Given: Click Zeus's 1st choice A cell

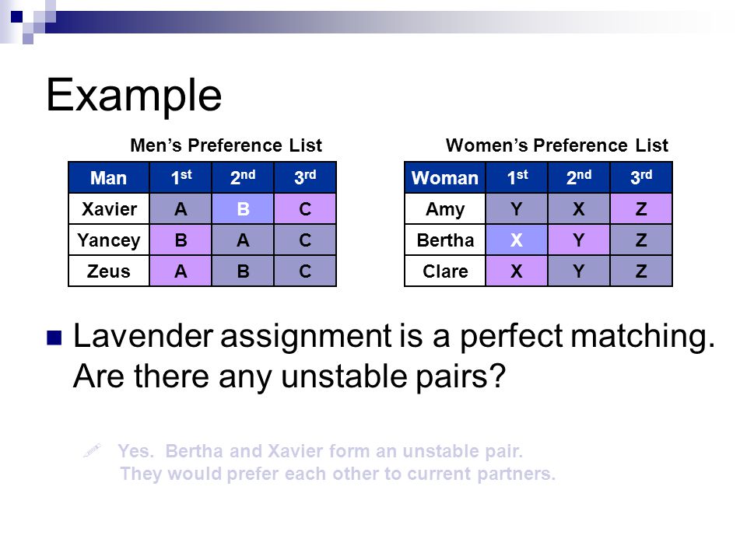Looking at the screenshot, I should pos(181,271).
